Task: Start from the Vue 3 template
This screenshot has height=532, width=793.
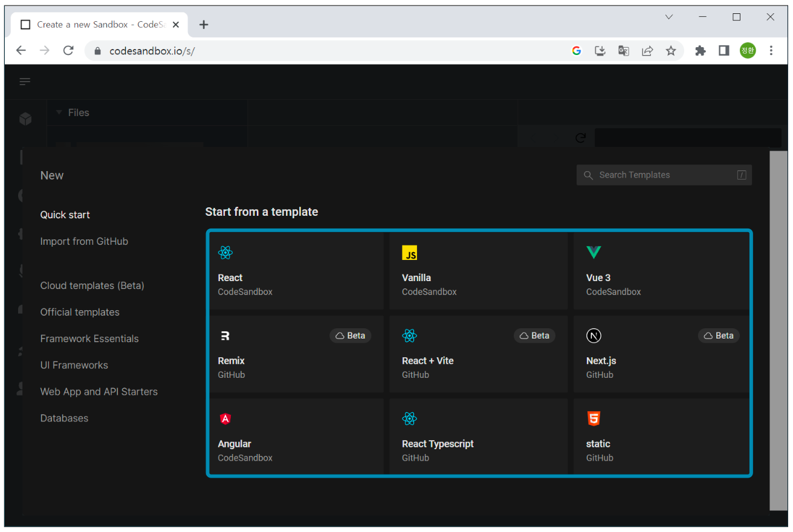Action: 662,271
